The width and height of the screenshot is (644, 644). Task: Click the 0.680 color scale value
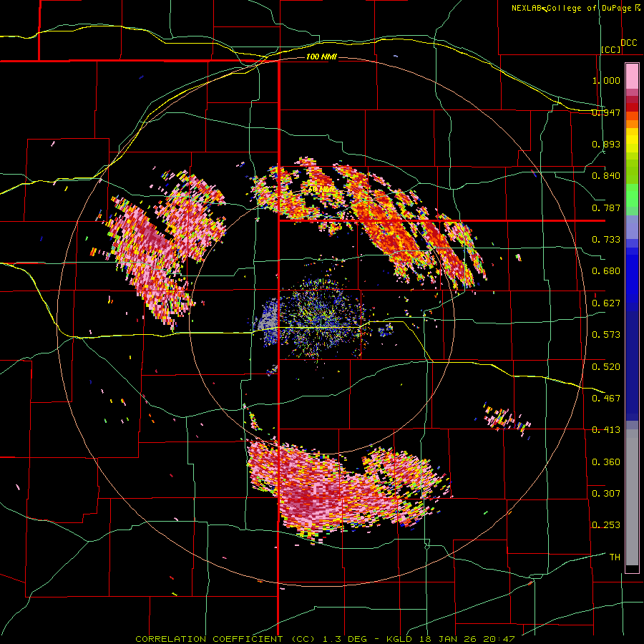pos(606,271)
